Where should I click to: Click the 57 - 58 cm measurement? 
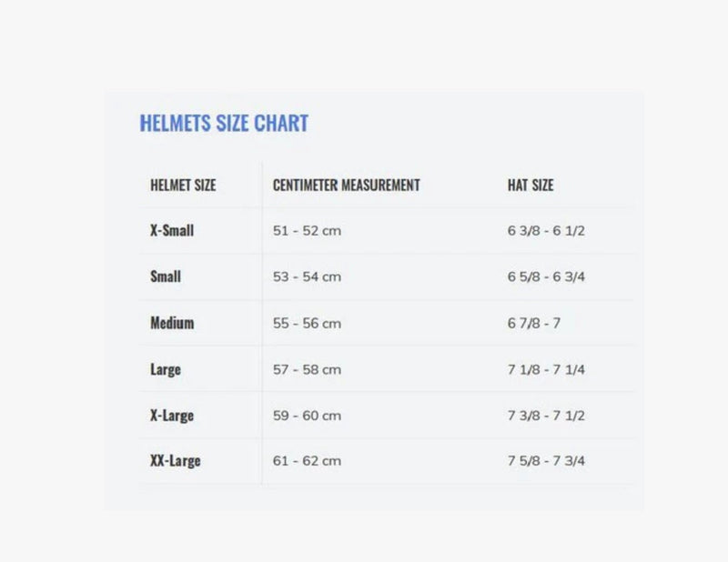(x=307, y=370)
